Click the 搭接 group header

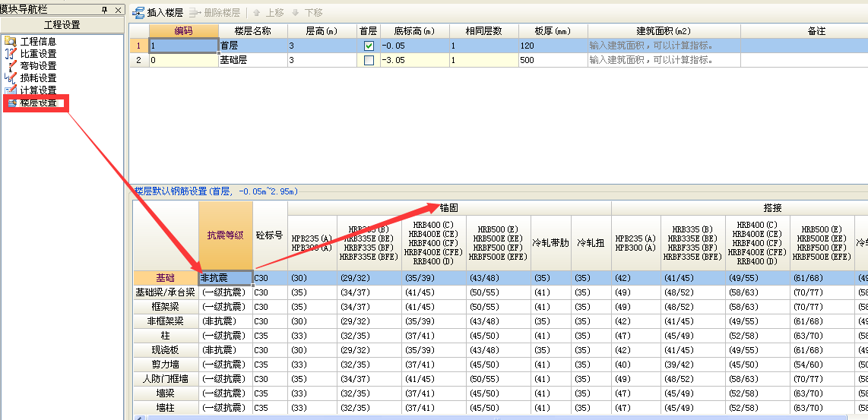(771, 208)
